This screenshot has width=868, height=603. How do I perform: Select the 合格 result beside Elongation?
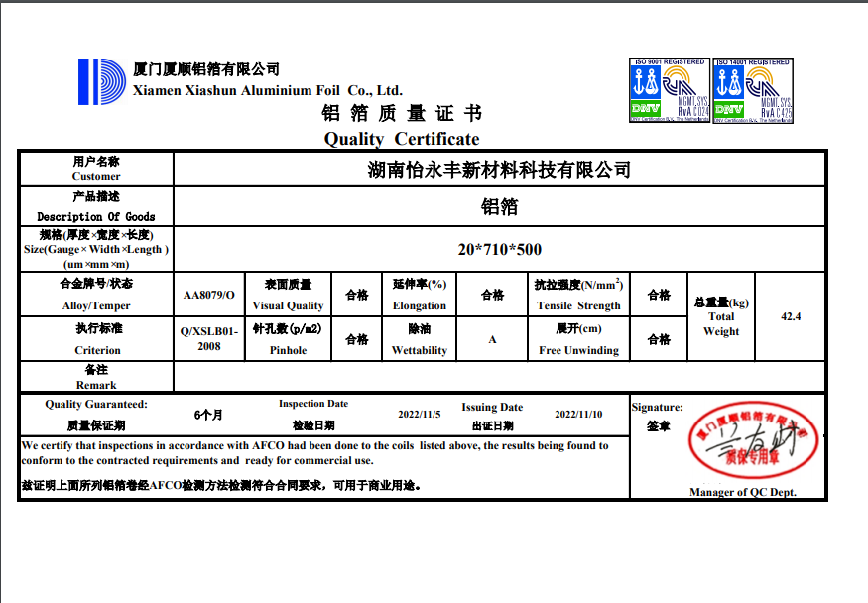(x=492, y=295)
